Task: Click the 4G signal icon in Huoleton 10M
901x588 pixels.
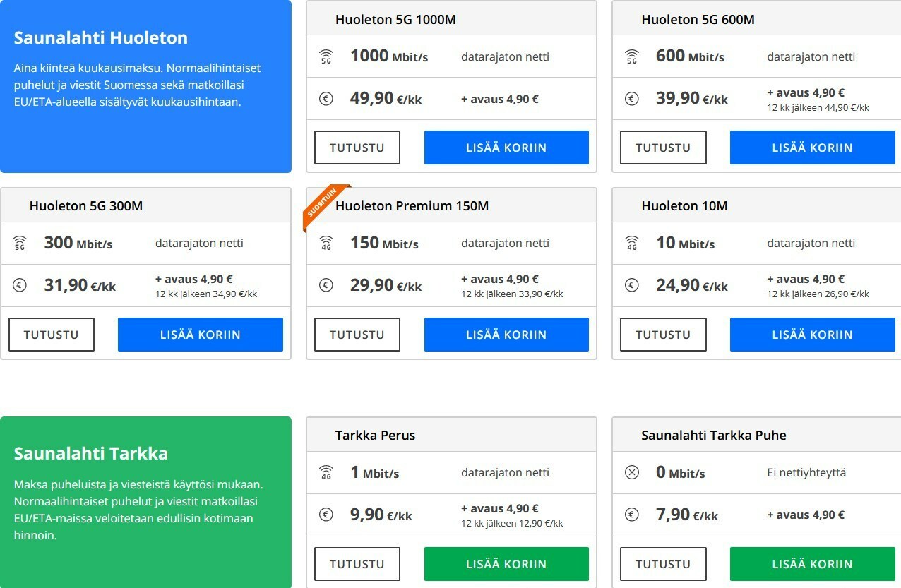Action: [x=632, y=244]
